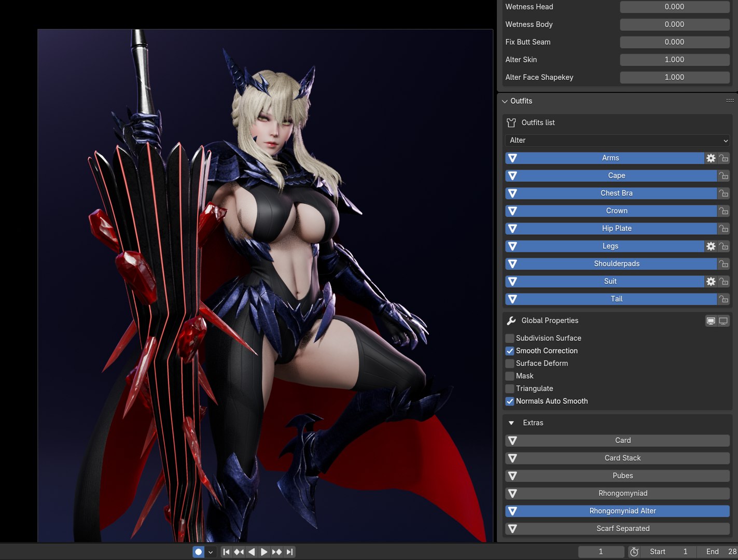Click the wrench icon beside Global Properties
Image resolution: width=738 pixels, height=560 pixels.
click(x=511, y=321)
